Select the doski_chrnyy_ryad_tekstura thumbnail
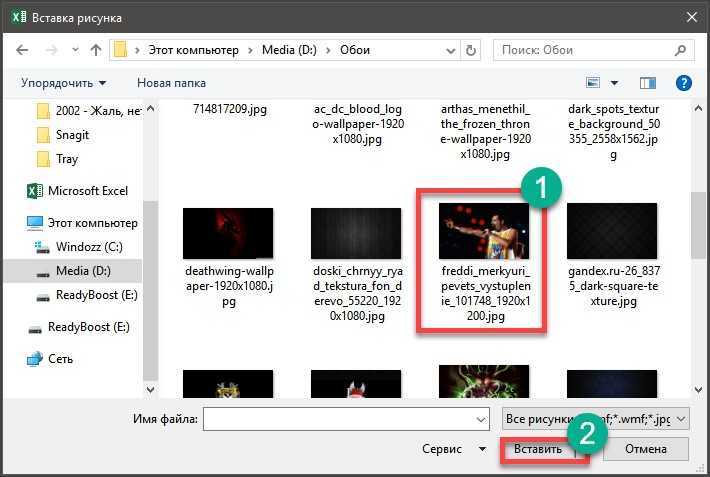The width and height of the screenshot is (710, 477). (x=356, y=233)
